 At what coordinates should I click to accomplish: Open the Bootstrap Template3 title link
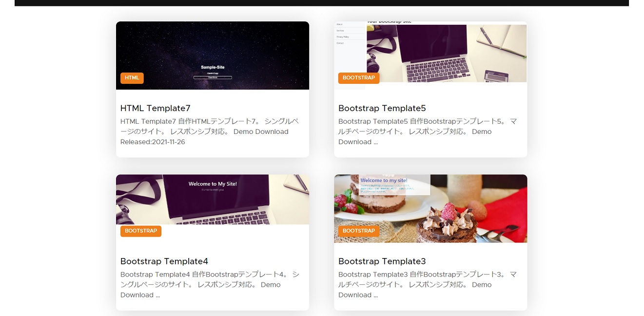[x=382, y=261]
